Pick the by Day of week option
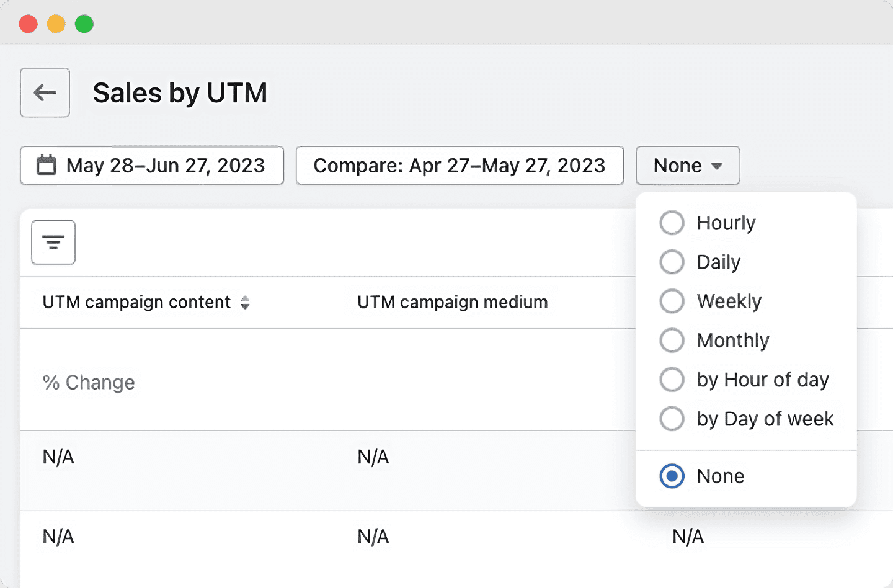Image resolution: width=893 pixels, height=588 pixels. pyautogui.click(x=672, y=419)
